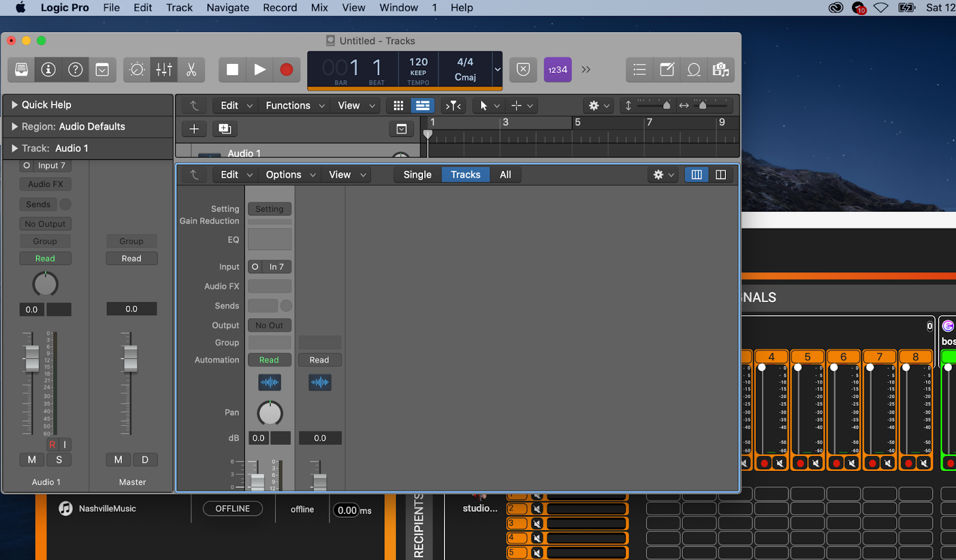956x560 pixels.
Task: Switch mixer to Single view
Action: pos(418,175)
